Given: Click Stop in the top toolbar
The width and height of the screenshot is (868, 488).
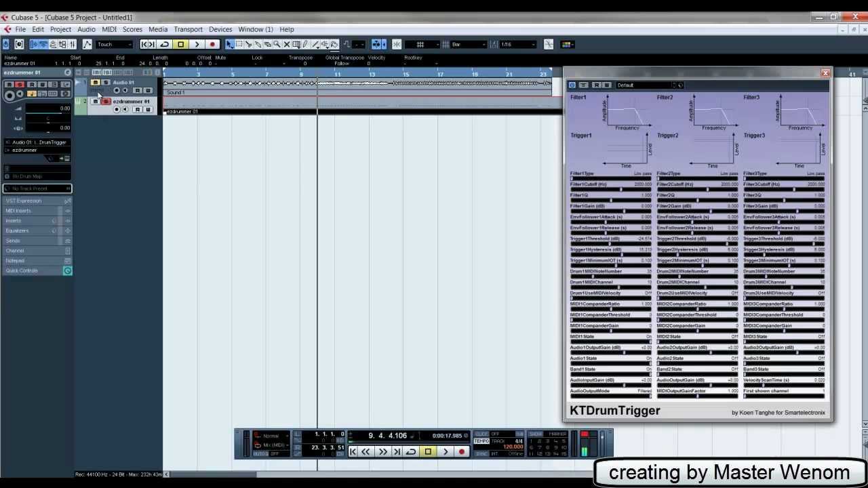Looking at the screenshot, I should [x=180, y=44].
